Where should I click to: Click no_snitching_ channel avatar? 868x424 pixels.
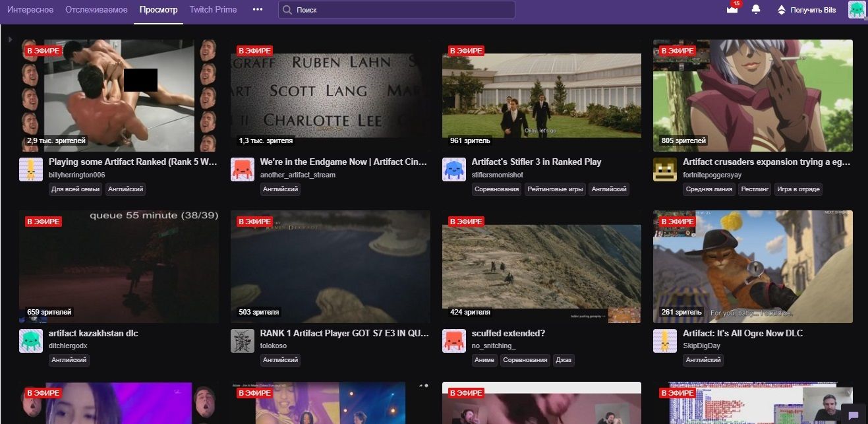click(x=454, y=341)
